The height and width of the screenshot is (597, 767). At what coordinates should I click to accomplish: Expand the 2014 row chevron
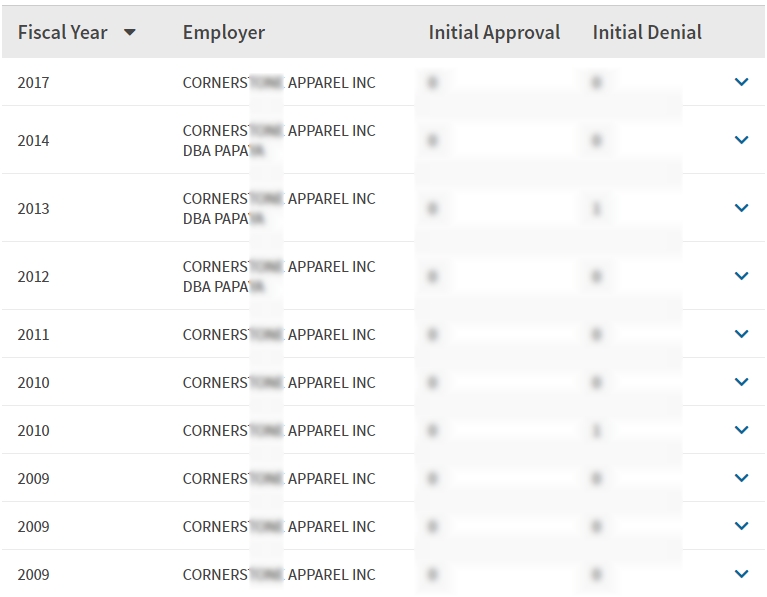(741, 140)
